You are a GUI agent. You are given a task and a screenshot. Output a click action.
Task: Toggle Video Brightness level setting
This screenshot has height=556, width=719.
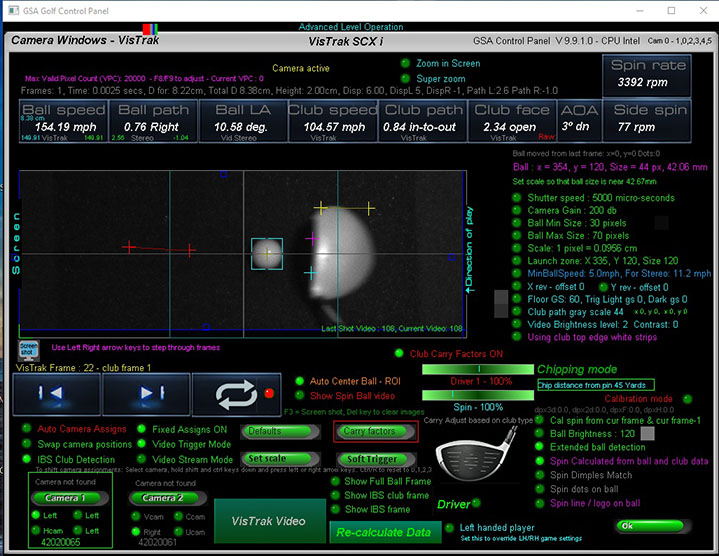coord(517,324)
